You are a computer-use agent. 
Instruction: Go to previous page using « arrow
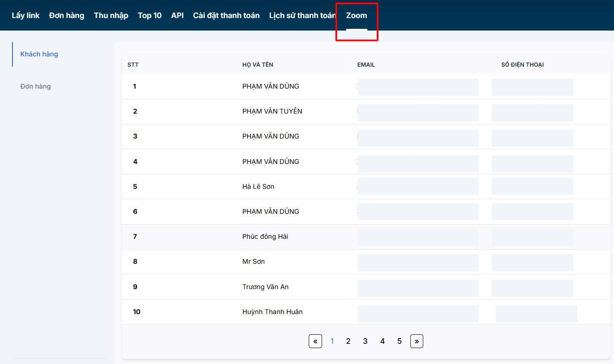[315, 341]
